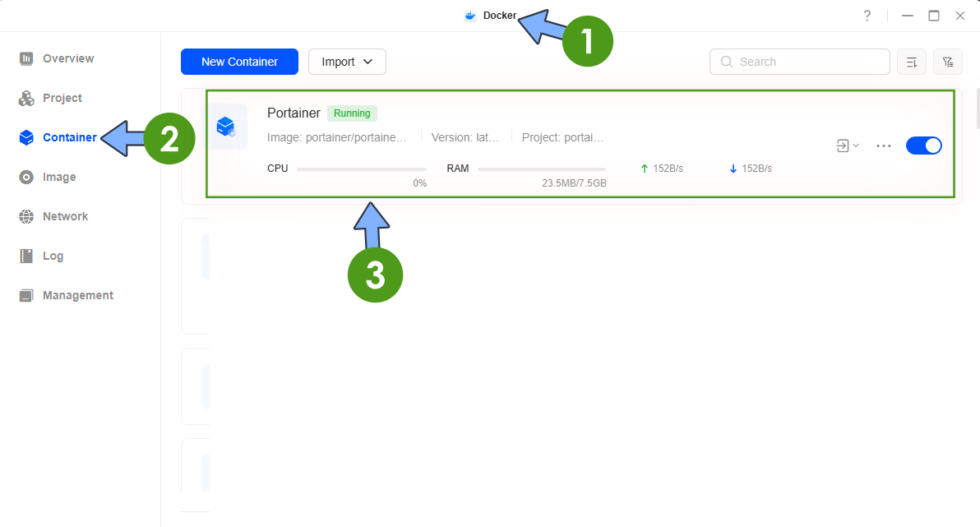Focus the Search input field
Image resolution: width=980 pixels, height=527 pixels.
point(799,62)
